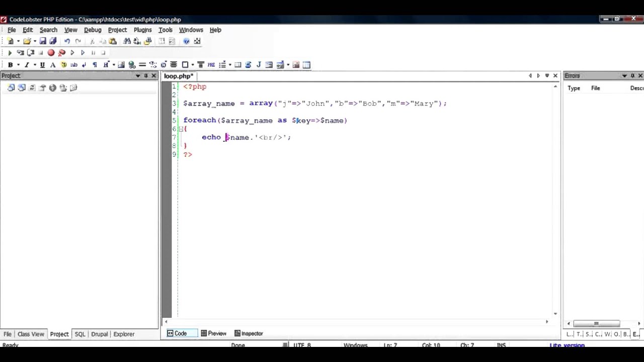Collapse the code fold on line 6

(181, 129)
